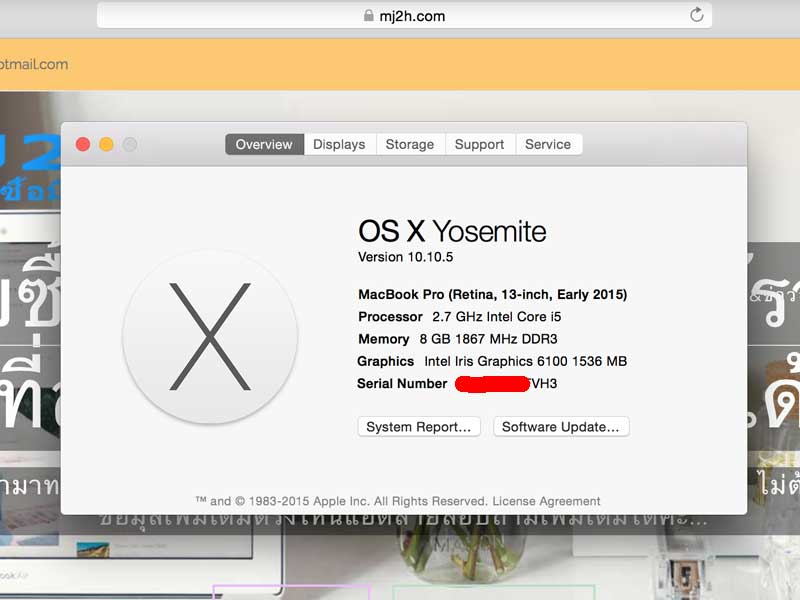The height and width of the screenshot is (600, 800).
Task: Minimize the About This Mac window
Action: [106, 144]
